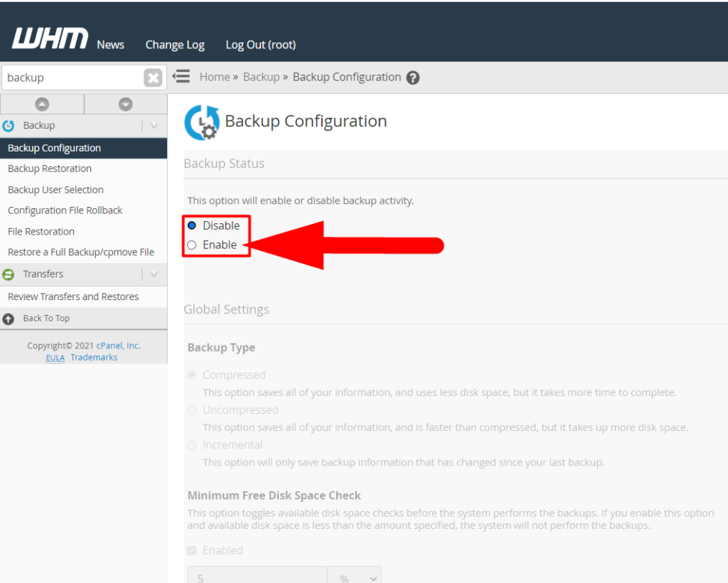Choose the Compressed backup type
Screen dimensions: 728x583
point(192,375)
